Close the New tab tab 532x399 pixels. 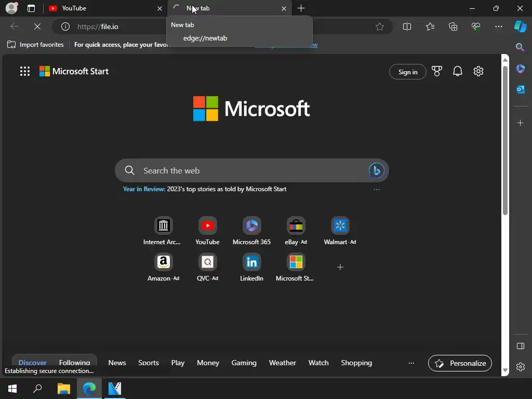[284, 8]
